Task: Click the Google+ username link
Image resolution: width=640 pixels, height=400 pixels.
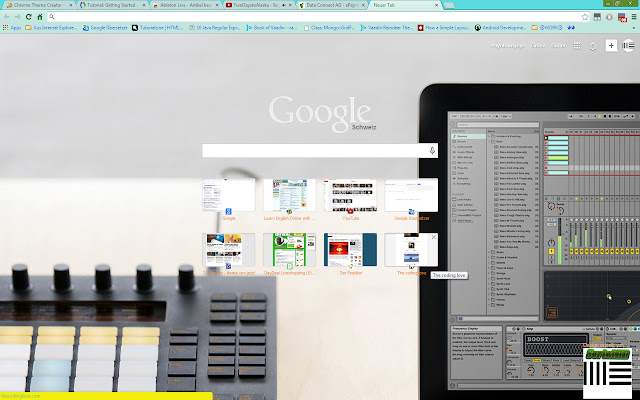Action: pos(508,46)
